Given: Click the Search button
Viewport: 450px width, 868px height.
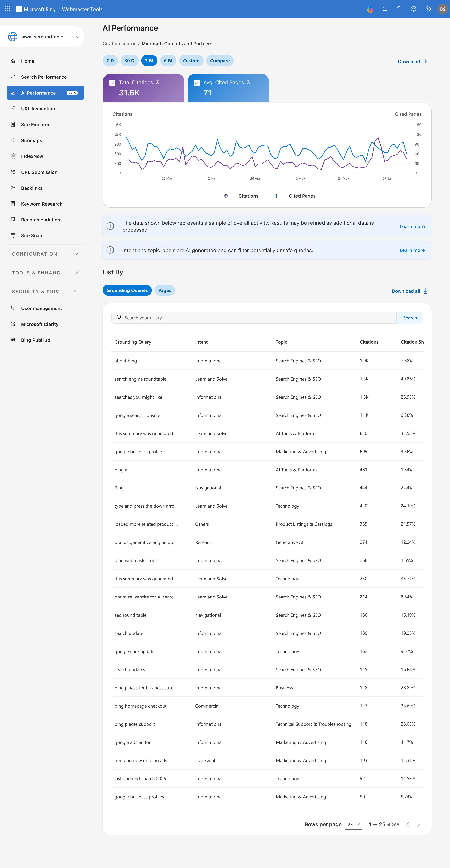Looking at the screenshot, I should pyautogui.click(x=409, y=318).
